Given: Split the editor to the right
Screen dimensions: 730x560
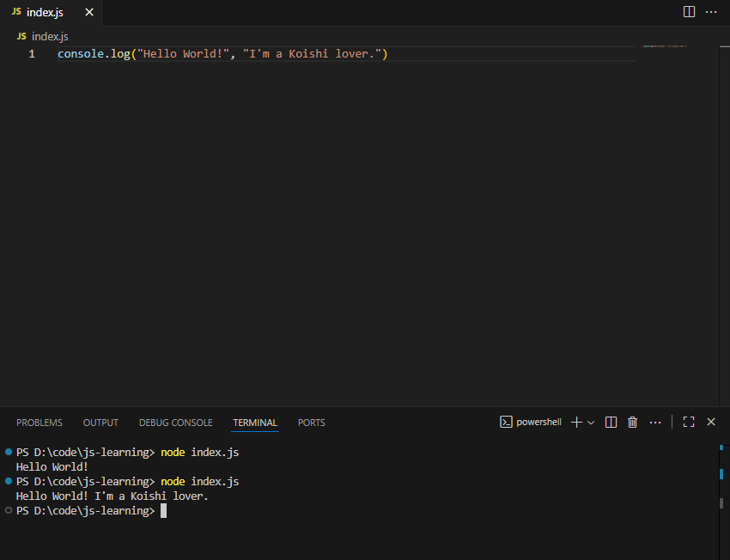Looking at the screenshot, I should tap(689, 12).
